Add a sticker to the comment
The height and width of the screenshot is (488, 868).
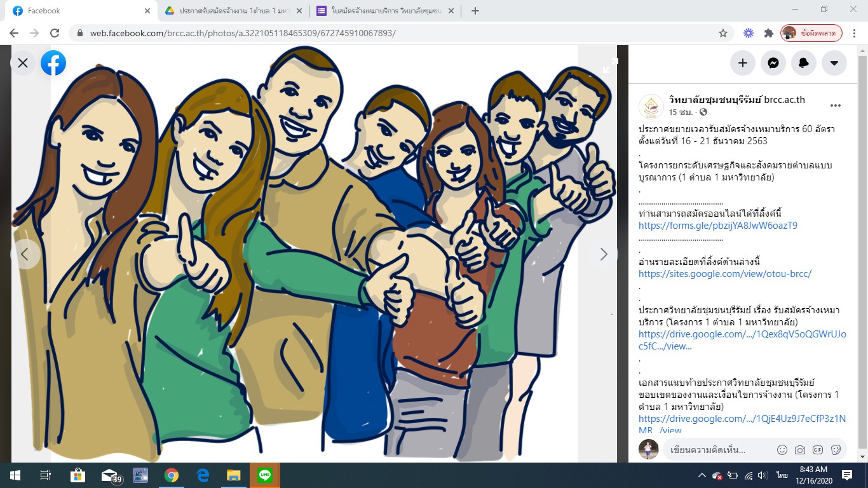(x=836, y=450)
